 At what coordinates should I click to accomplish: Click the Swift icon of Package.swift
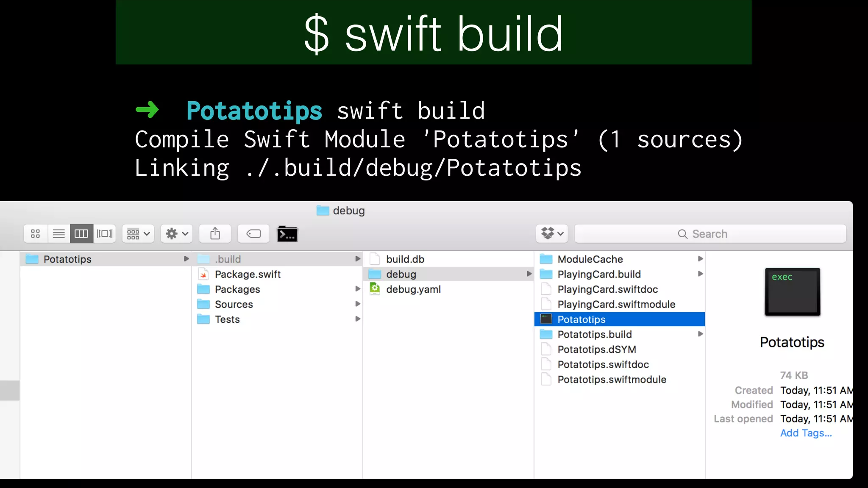[203, 274]
